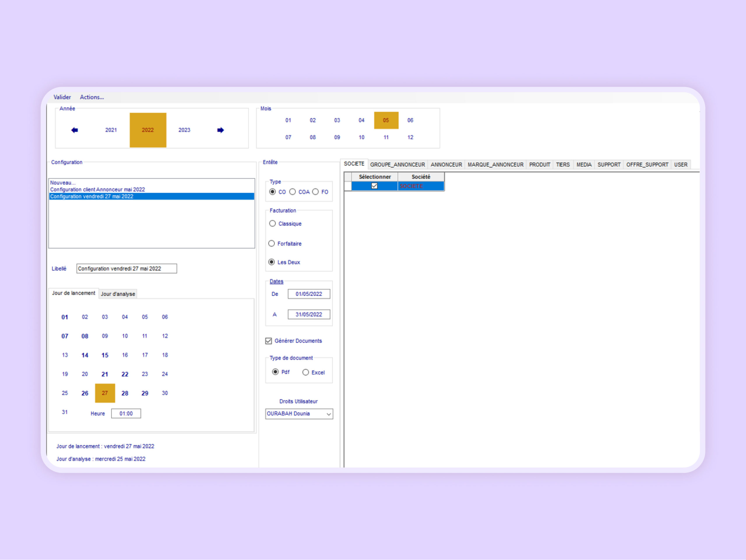Viewport: 746px width, 560px height.
Task: Toggle the SOCIETE row Sélectionner checkbox
Action: tap(374, 186)
